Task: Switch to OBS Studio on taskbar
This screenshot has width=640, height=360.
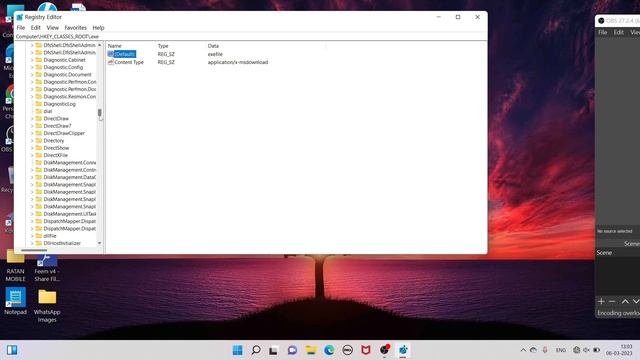Action: tap(384, 350)
